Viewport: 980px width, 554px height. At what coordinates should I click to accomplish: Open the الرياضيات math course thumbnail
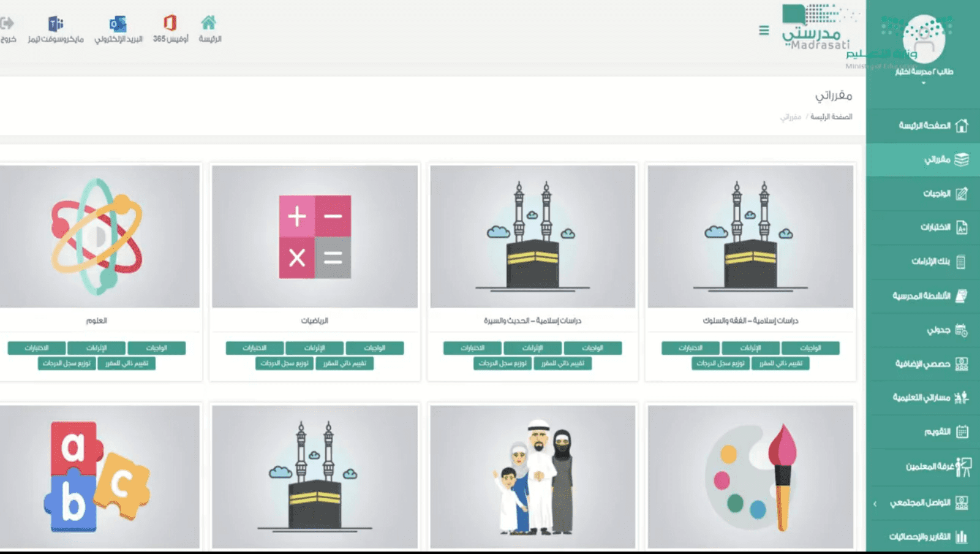tap(315, 237)
